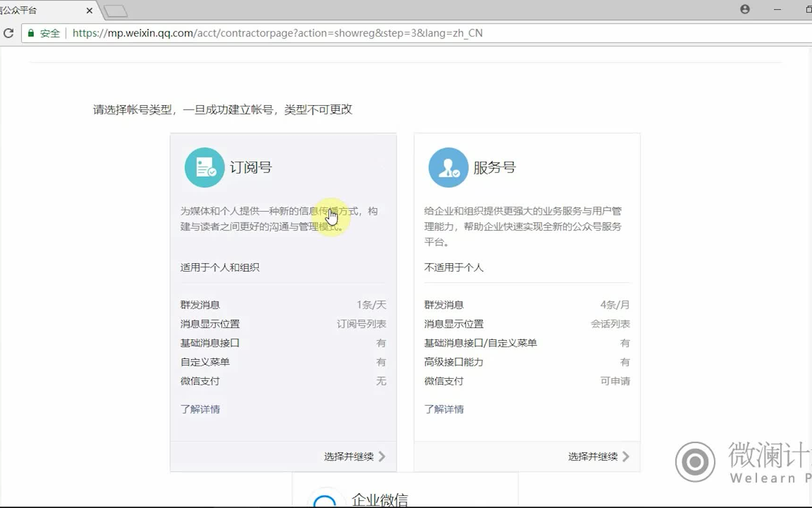Click 适用于个人和组织 text

[x=220, y=268]
